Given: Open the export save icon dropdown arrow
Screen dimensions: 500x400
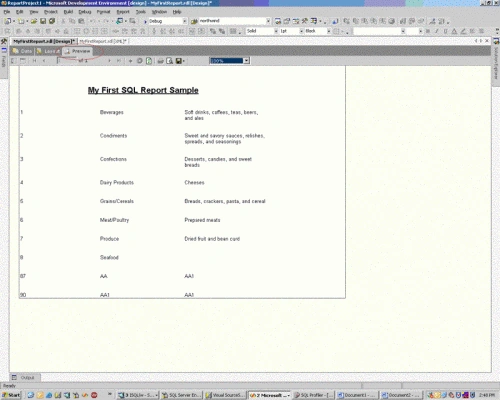Looking at the screenshot, I should click(184, 61).
